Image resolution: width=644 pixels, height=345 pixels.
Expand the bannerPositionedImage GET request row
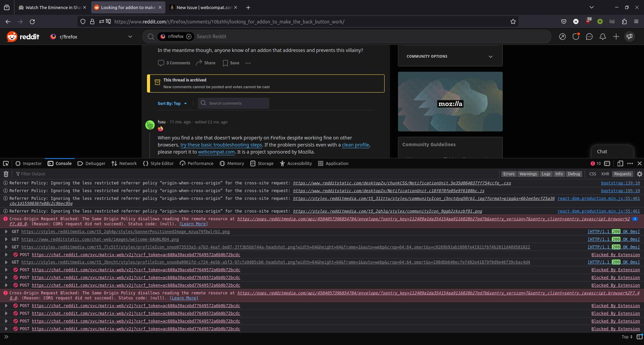6,231
